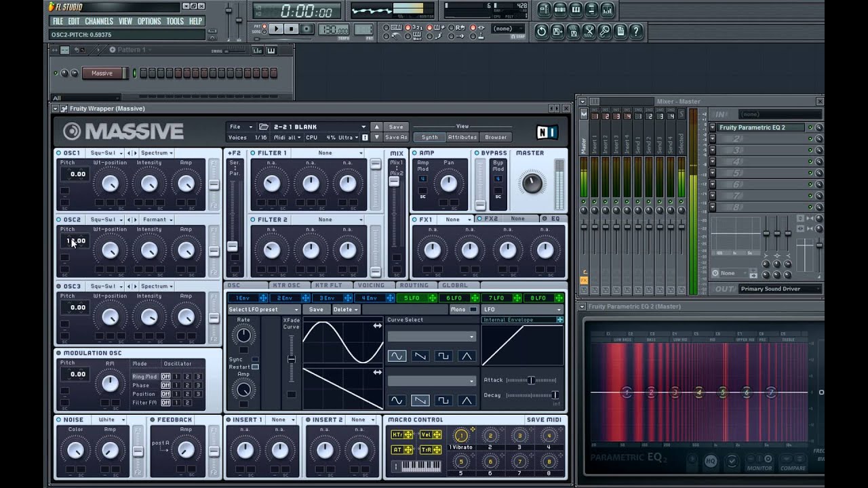
Task: Click the Synth view button
Action: 429,138
